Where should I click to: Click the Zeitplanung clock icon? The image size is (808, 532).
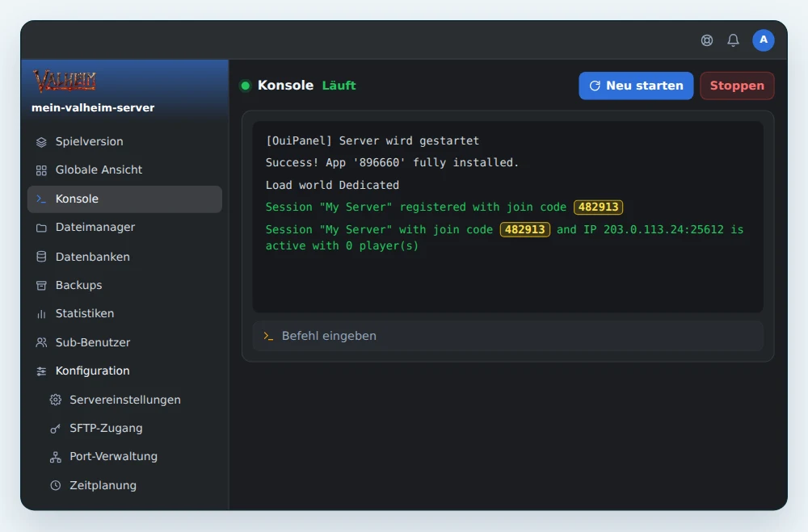coord(55,485)
